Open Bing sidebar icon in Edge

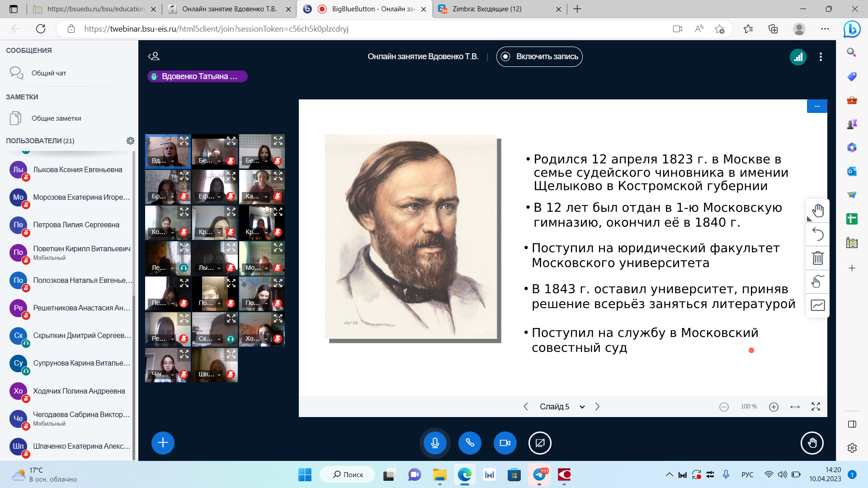click(x=852, y=29)
